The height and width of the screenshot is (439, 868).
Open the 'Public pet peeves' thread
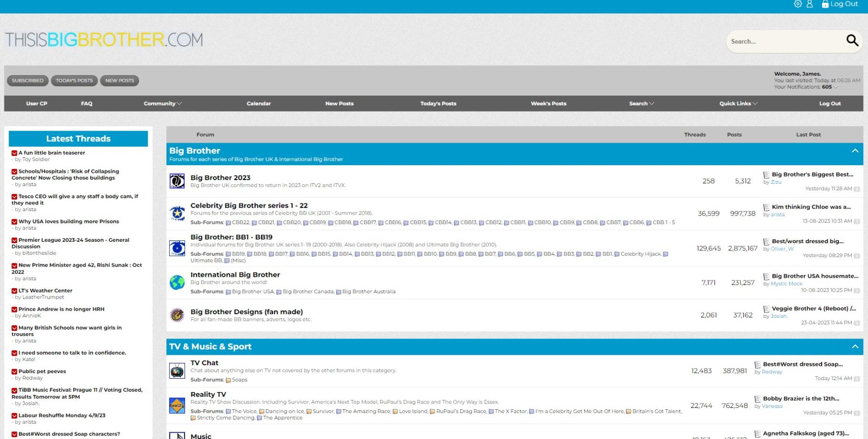(x=42, y=371)
